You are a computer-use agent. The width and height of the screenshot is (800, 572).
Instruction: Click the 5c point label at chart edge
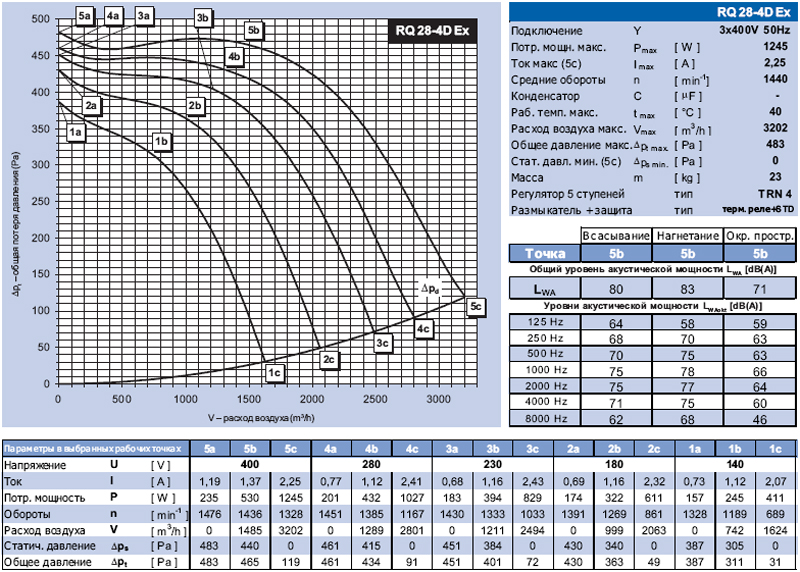tap(476, 306)
